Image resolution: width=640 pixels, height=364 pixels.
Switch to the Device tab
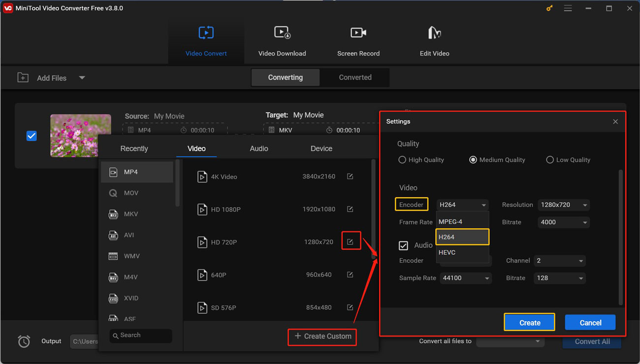click(321, 149)
